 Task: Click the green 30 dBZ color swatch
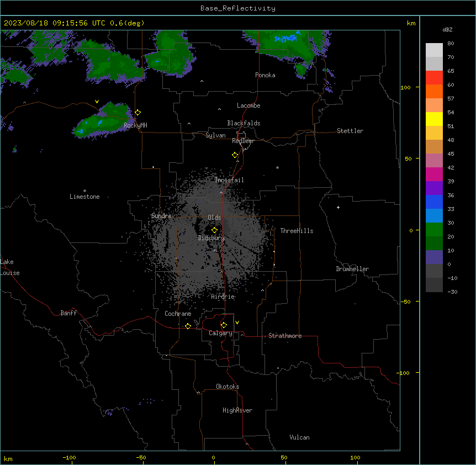click(x=434, y=230)
